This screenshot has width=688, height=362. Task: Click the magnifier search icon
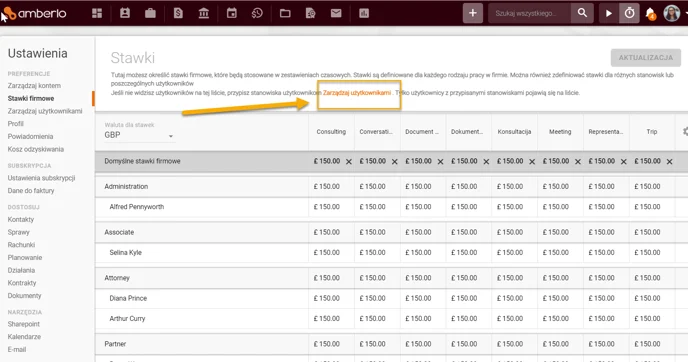582,13
